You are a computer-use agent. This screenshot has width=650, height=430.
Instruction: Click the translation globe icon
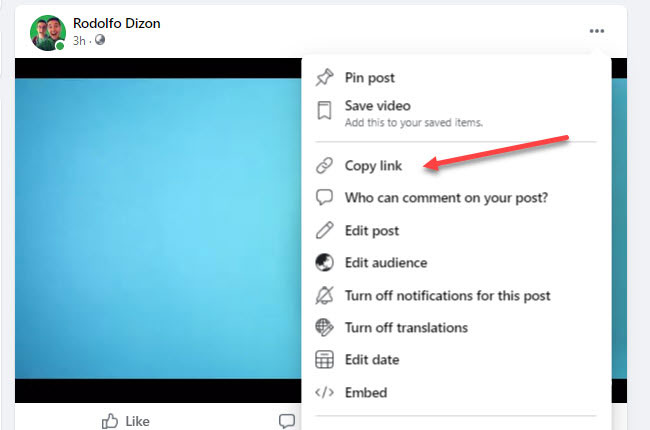324,328
